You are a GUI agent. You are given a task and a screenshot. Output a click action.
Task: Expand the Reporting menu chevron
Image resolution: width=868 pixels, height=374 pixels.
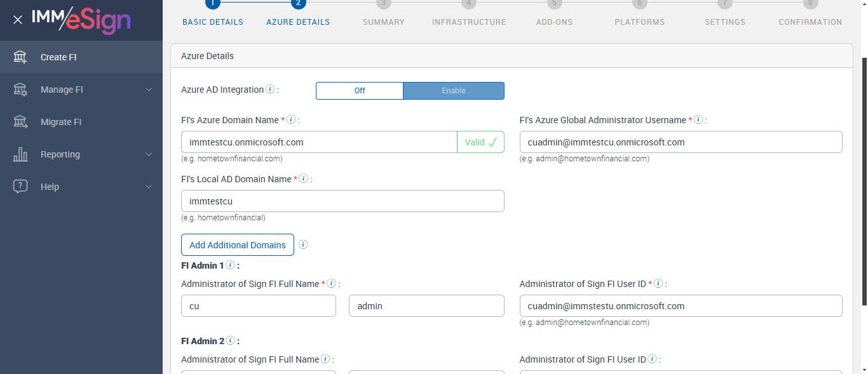tap(149, 154)
